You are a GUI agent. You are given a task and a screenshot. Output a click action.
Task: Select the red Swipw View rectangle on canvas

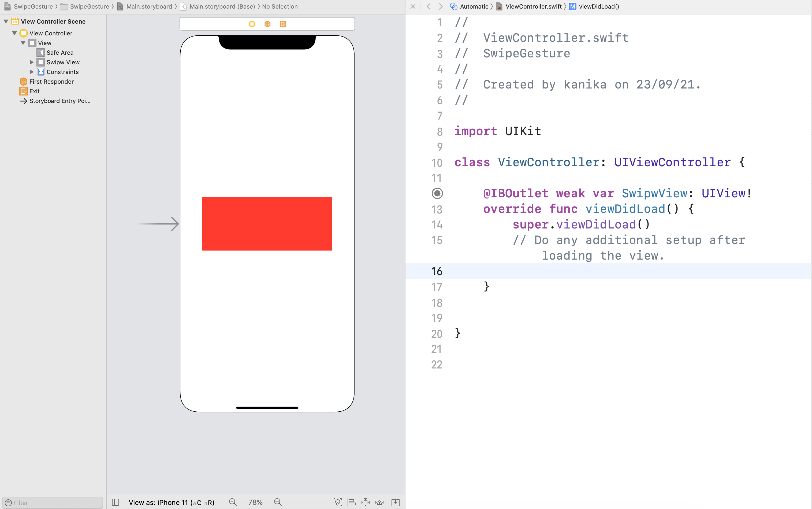(267, 223)
